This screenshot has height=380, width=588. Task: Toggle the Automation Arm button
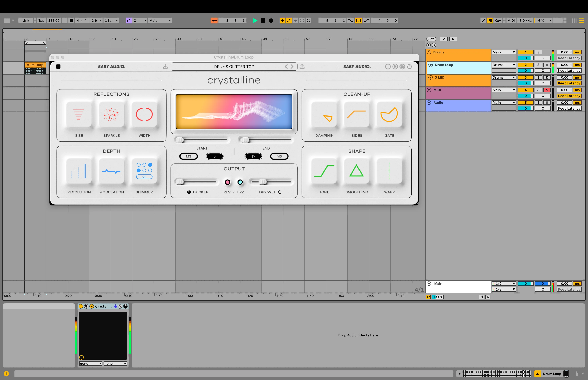pyautogui.click(x=289, y=21)
